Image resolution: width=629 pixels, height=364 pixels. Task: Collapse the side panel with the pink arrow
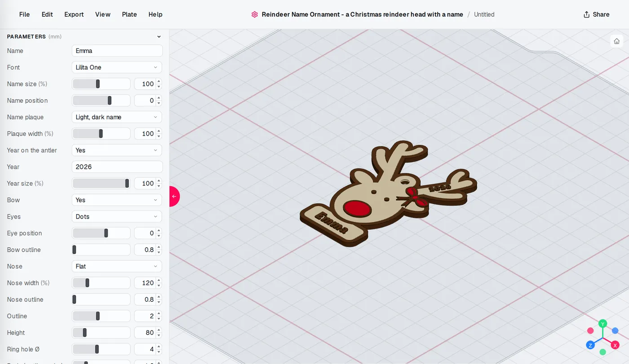coord(174,196)
